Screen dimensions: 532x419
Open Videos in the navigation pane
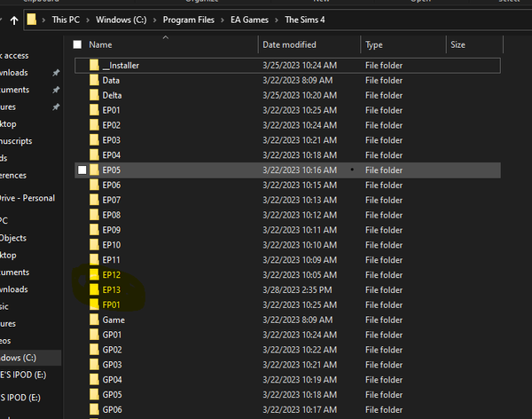tap(5, 341)
